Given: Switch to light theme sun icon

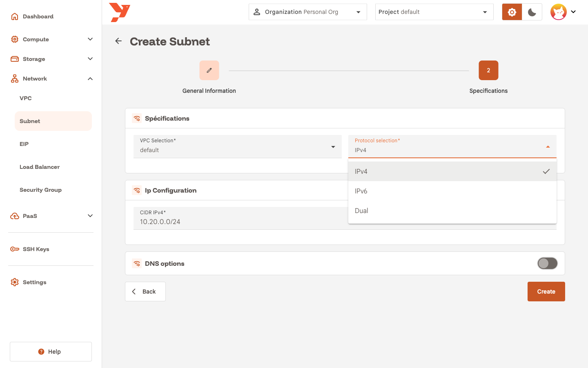Looking at the screenshot, I should (512, 12).
